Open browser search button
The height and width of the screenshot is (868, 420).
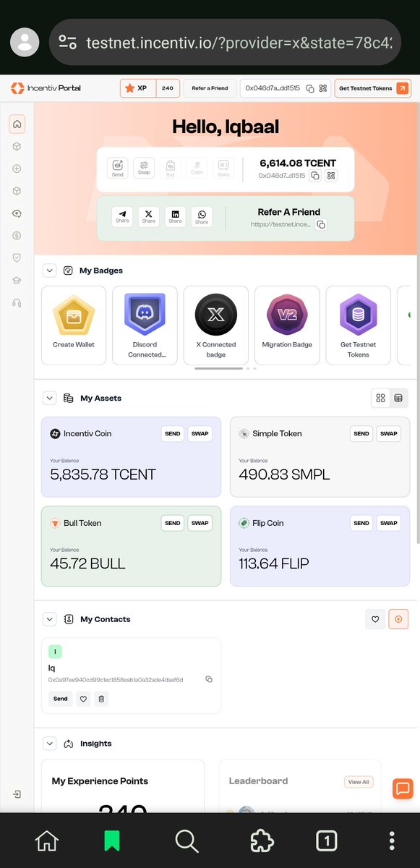(187, 841)
